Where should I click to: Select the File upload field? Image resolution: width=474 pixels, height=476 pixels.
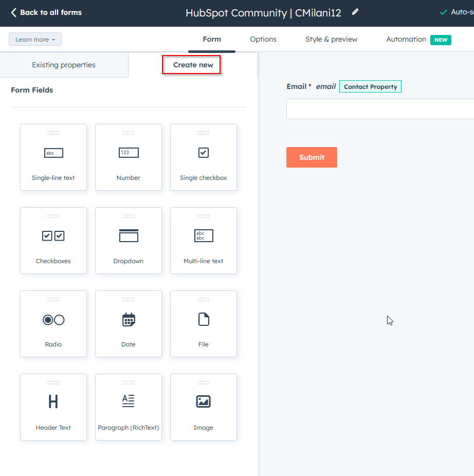click(203, 324)
